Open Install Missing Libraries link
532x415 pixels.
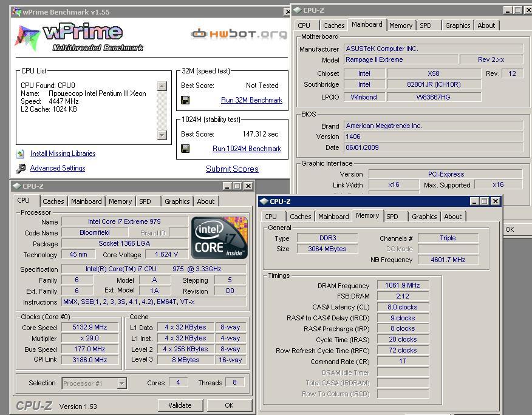coord(63,154)
